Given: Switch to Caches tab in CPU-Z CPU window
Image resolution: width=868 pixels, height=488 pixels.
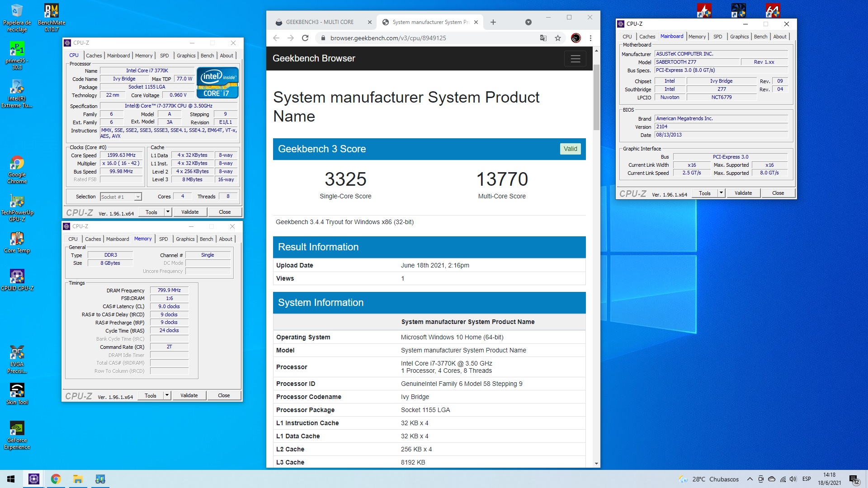Looking at the screenshot, I should coord(94,56).
